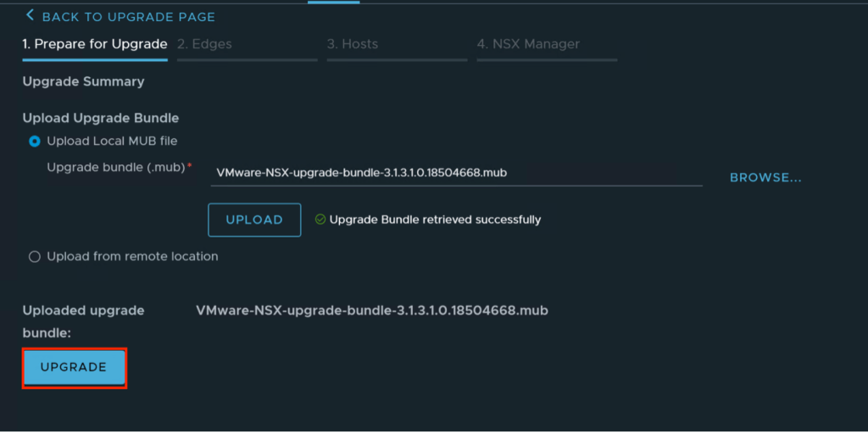Click the back chevron arrow icon
The width and height of the screenshot is (868, 434).
coord(31,16)
